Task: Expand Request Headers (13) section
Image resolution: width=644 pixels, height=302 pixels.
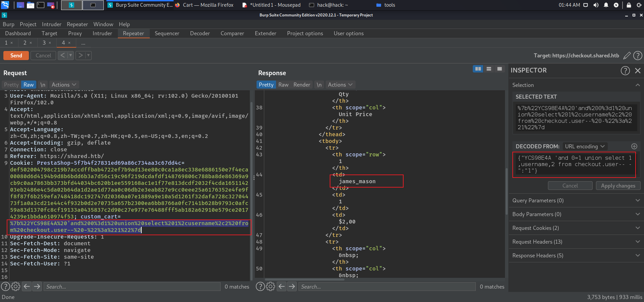Action: tap(576, 242)
